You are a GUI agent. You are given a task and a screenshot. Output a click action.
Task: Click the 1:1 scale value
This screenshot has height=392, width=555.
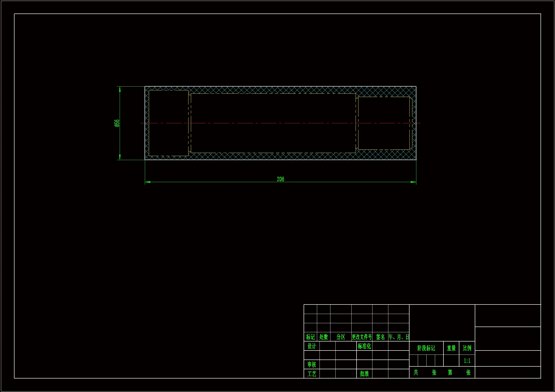click(467, 361)
